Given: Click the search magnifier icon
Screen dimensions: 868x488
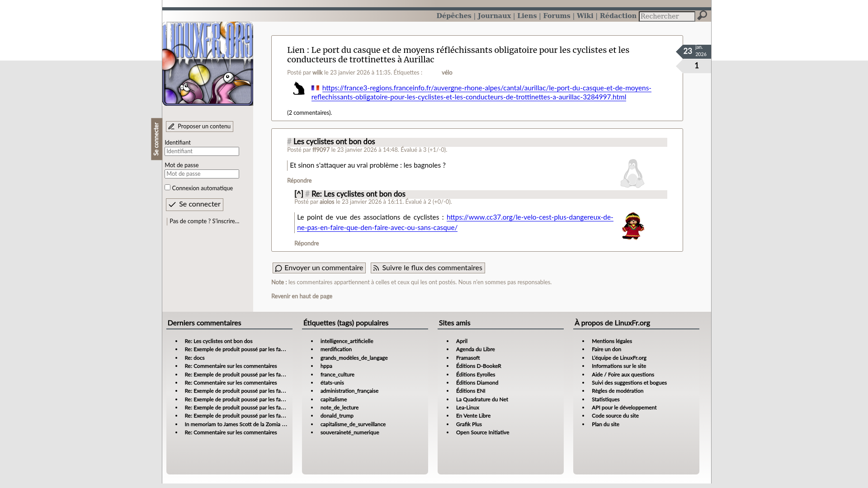Looking at the screenshot, I should pos(702,16).
